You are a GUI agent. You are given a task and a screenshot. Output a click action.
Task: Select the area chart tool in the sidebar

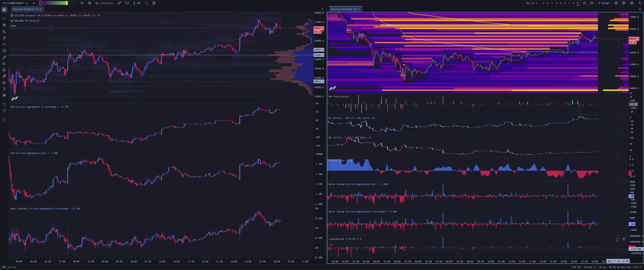[4, 82]
